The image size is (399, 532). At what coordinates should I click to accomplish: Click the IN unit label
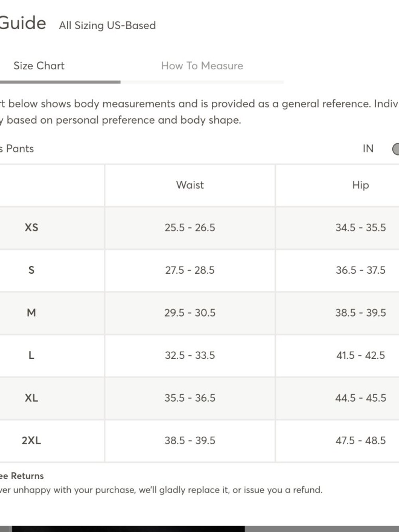click(x=368, y=149)
